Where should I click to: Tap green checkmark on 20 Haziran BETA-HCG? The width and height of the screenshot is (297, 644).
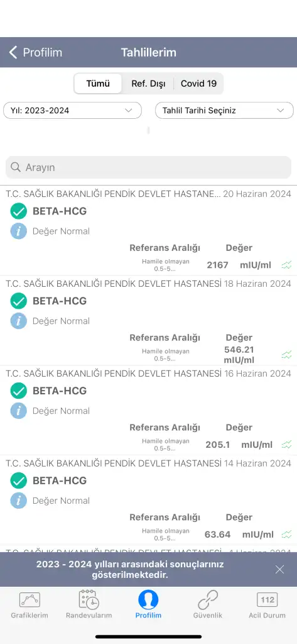click(x=18, y=211)
